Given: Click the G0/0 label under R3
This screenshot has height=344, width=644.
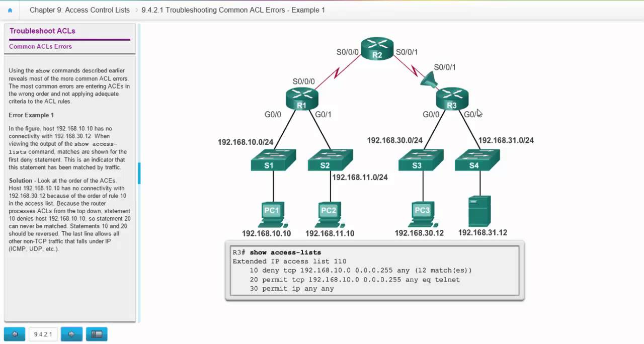Looking at the screenshot, I should (431, 114).
